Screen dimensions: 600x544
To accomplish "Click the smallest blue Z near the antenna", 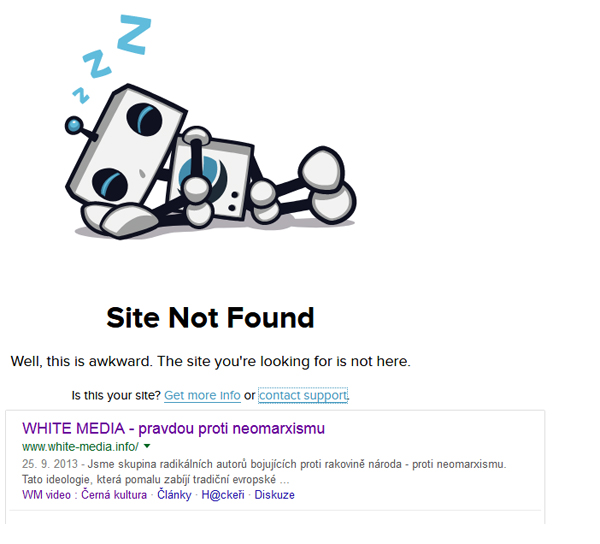I will (x=81, y=96).
